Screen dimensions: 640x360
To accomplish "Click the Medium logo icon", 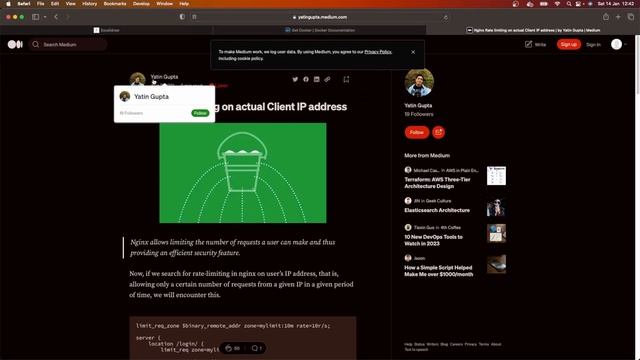I will pyautogui.click(x=15, y=44).
